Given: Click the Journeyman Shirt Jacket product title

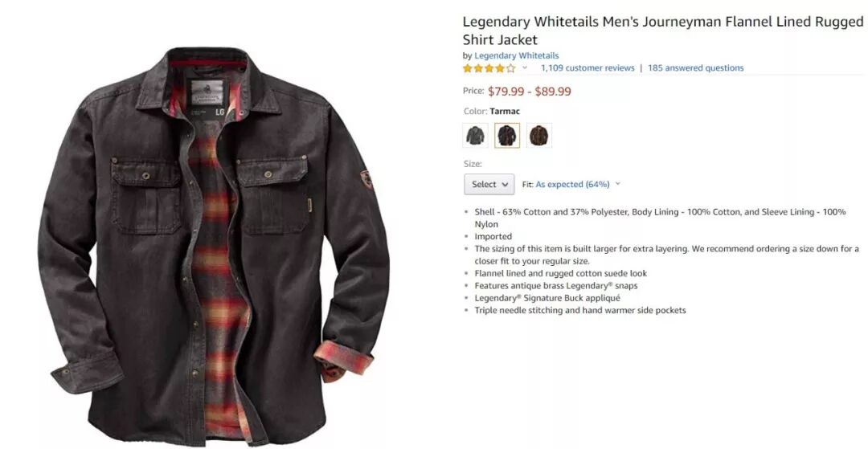Looking at the screenshot, I should tap(662, 31).
